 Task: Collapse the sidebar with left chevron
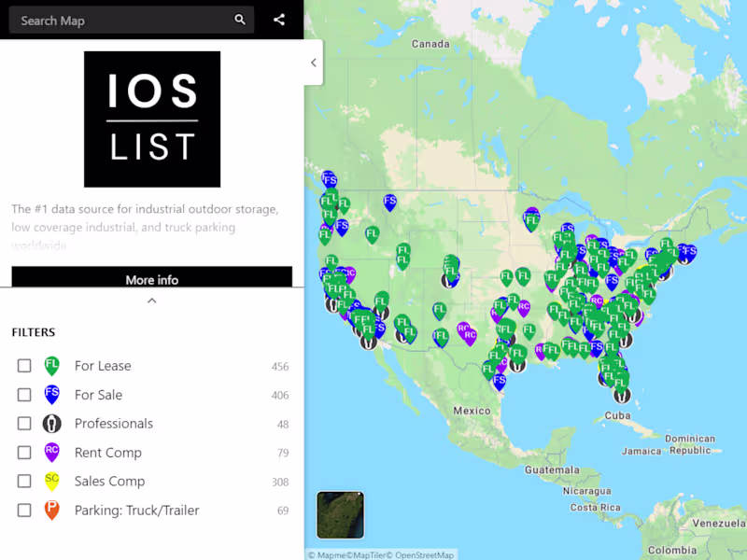click(x=314, y=63)
